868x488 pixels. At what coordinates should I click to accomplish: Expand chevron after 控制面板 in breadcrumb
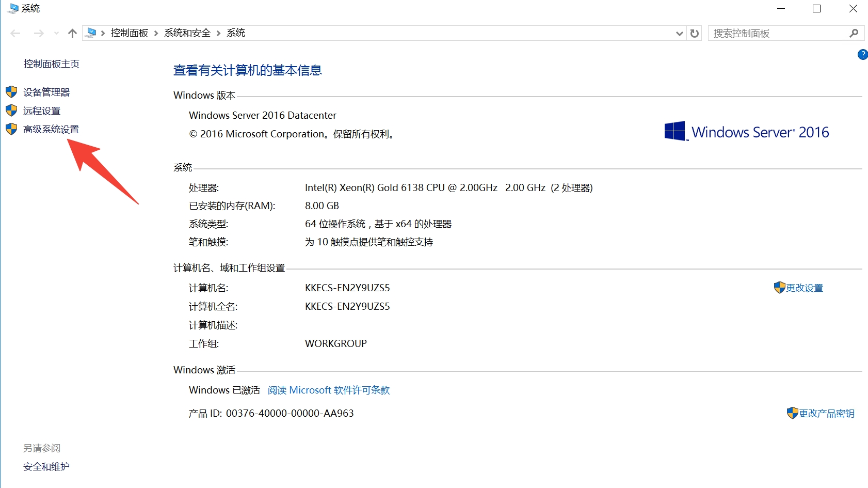[x=156, y=34]
